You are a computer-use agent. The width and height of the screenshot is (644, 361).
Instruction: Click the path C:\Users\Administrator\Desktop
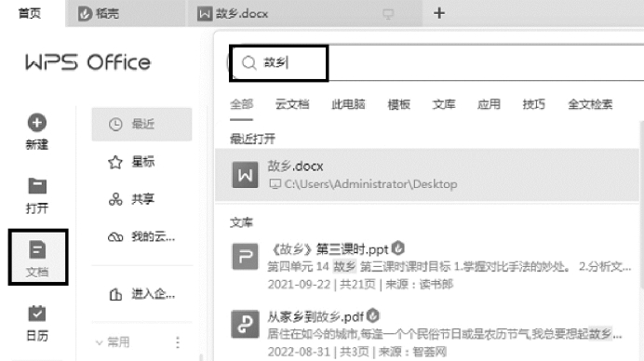(370, 184)
